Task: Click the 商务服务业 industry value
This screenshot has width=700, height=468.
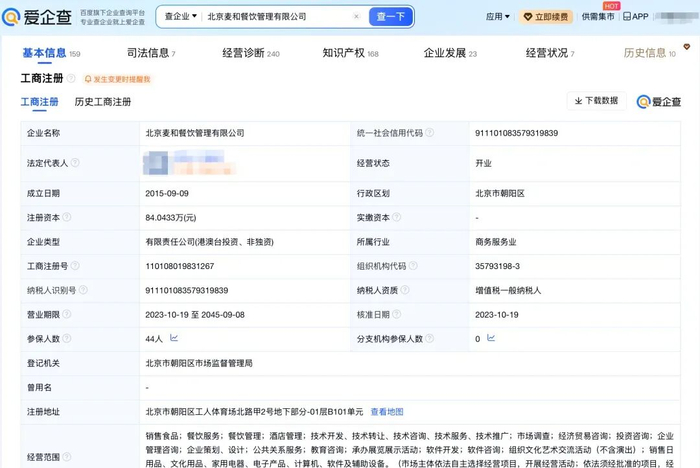Action: pyautogui.click(x=496, y=242)
